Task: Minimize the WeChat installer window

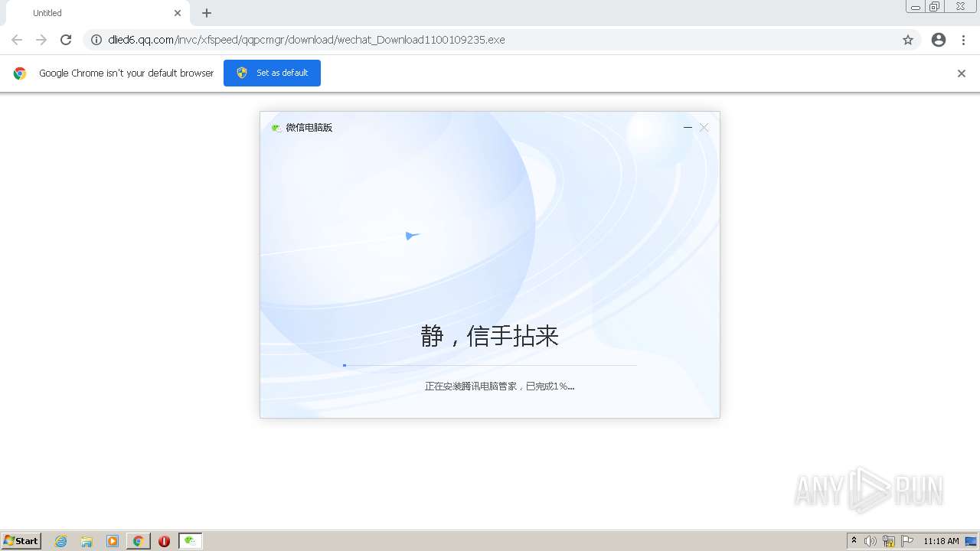Action: tap(688, 128)
